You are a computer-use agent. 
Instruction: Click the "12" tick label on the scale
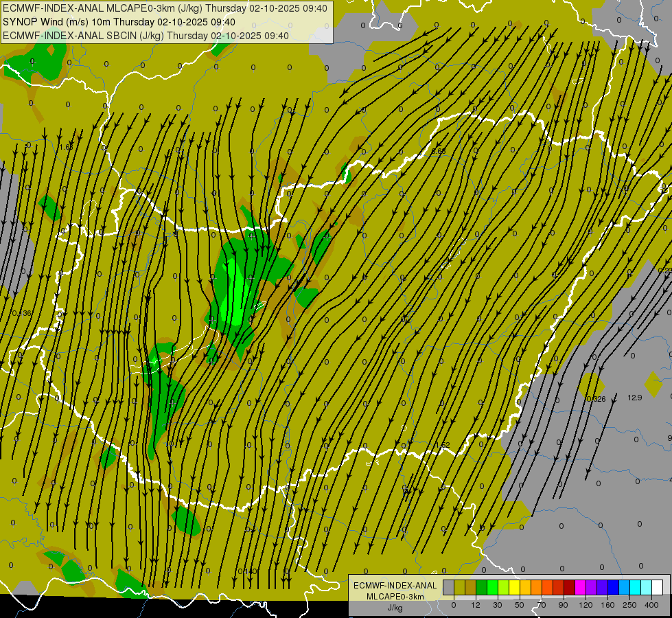click(x=476, y=605)
